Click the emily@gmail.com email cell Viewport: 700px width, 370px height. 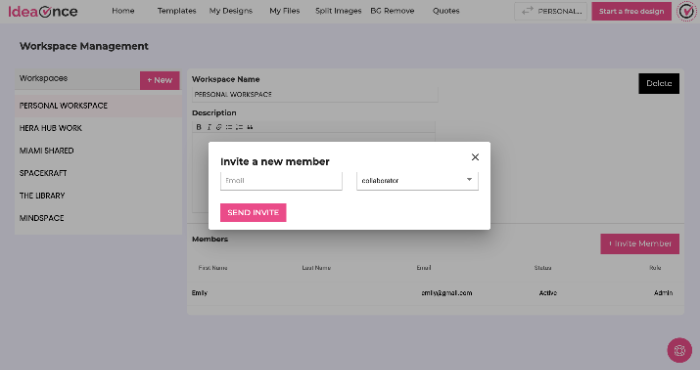click(447, 293)
